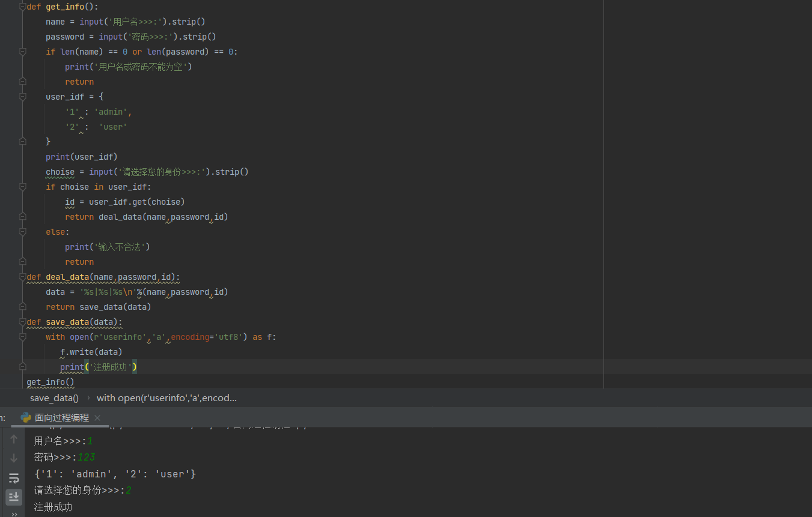
Task: Show more Run toolbar actions chevron
Action: (x=14, y=513)
